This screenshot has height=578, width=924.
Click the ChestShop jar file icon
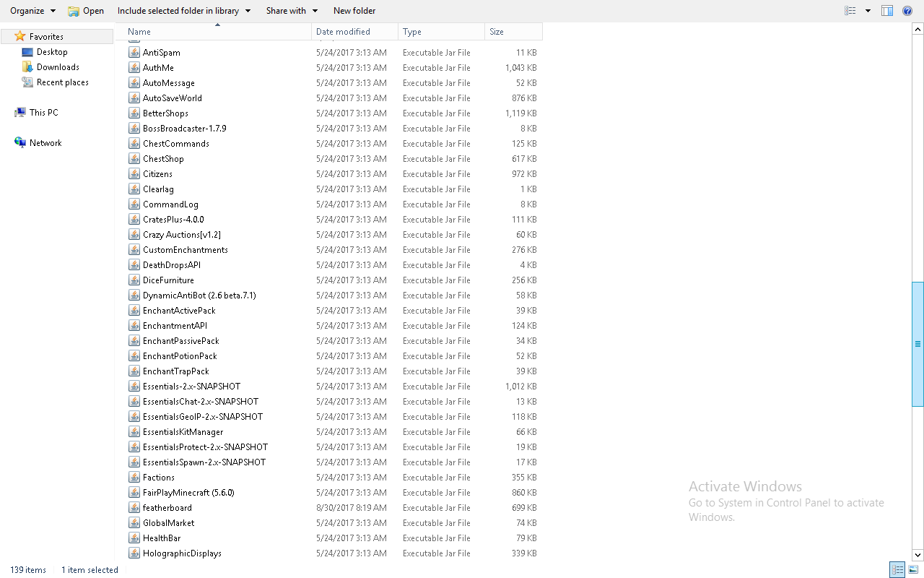click(134, 158)
